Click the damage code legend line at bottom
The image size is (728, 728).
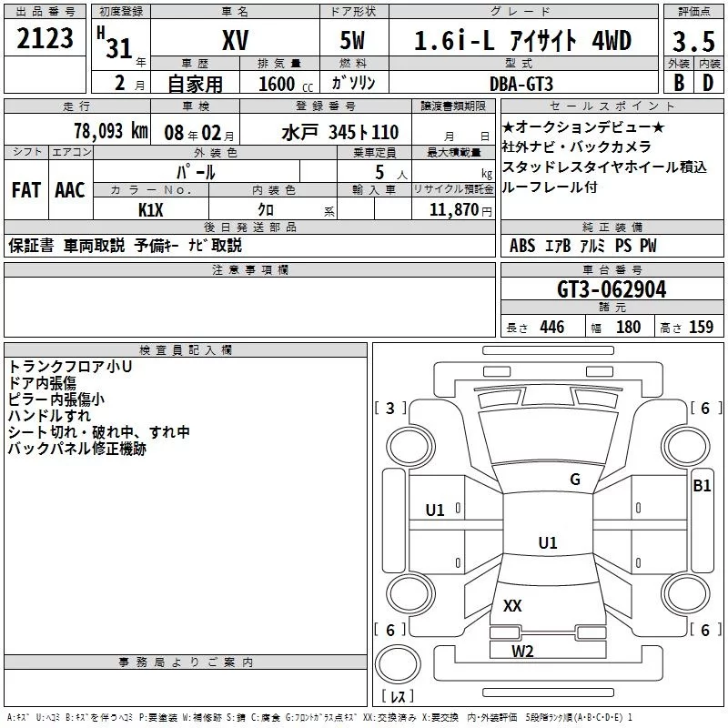319,718
